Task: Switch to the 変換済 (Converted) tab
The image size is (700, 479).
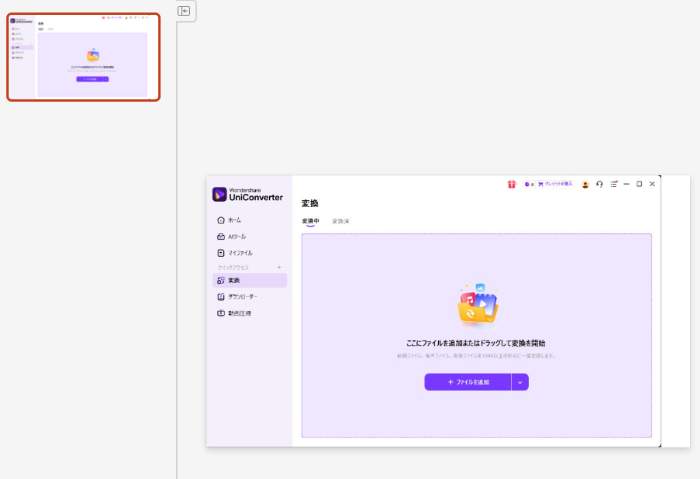Action: 341,221
